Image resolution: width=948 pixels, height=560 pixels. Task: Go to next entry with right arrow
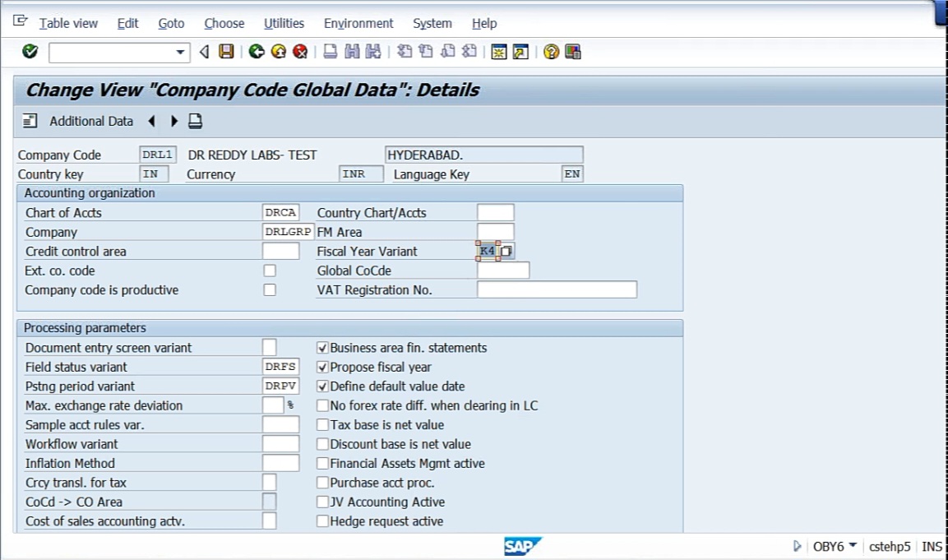click(174, 121)
